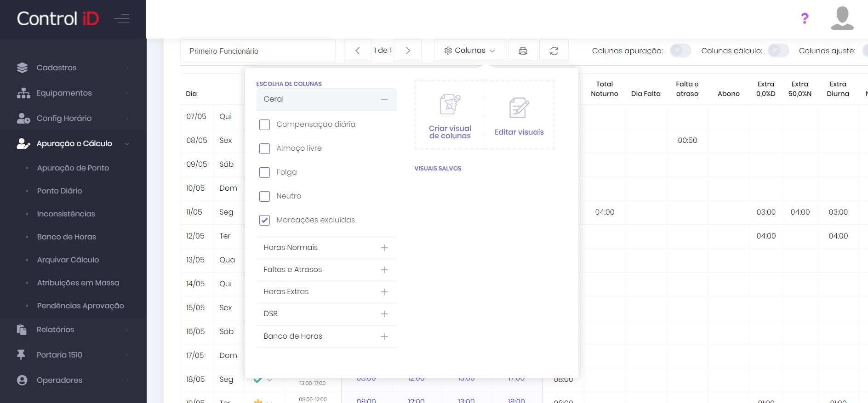Go to next employee arrow
The height and width of the screenshot is (403, 868).
pyautogui.click(x=408, y=51)
